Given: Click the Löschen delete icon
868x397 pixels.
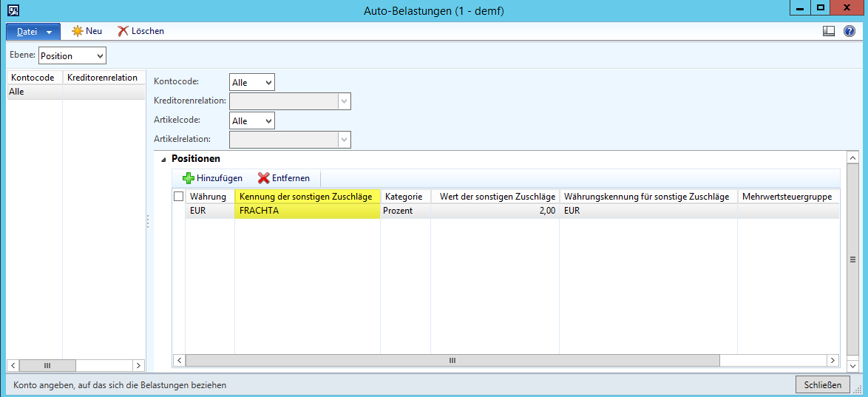Looking at the screenshot, I should tap(123, 31).
